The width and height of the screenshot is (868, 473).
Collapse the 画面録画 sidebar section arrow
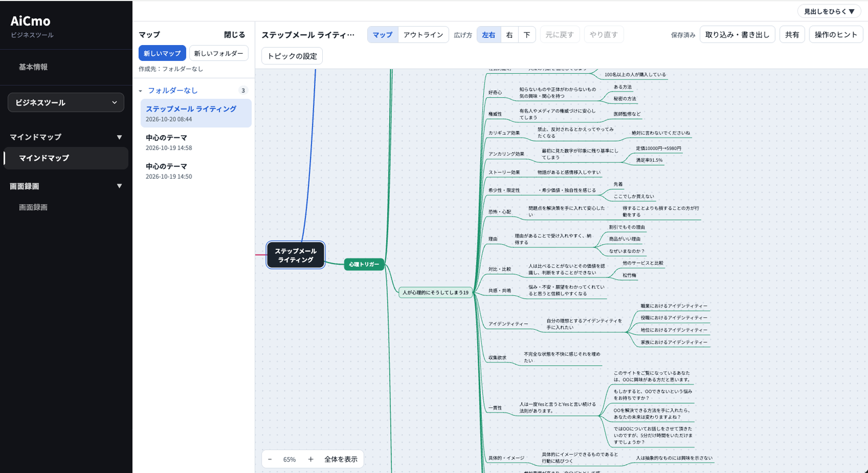coord(119,186)
